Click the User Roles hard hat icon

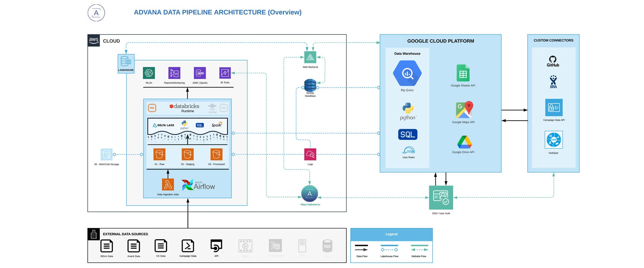coord(409,150)
